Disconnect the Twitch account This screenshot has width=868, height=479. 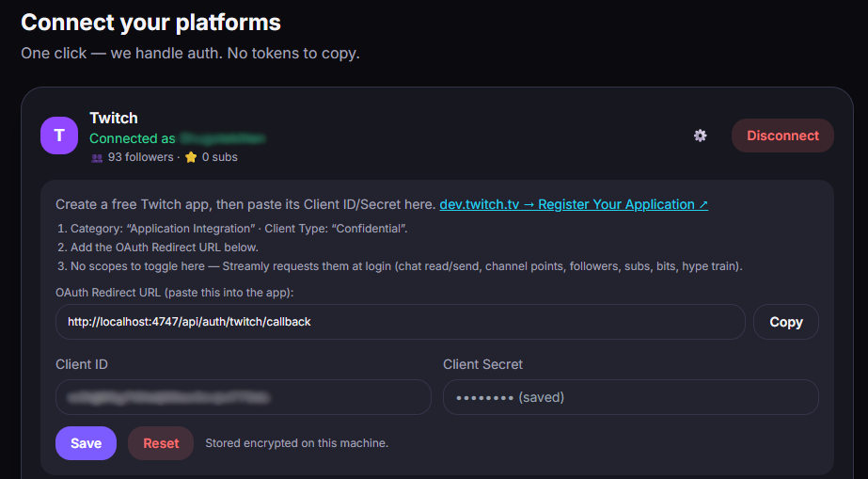[782, 136]
